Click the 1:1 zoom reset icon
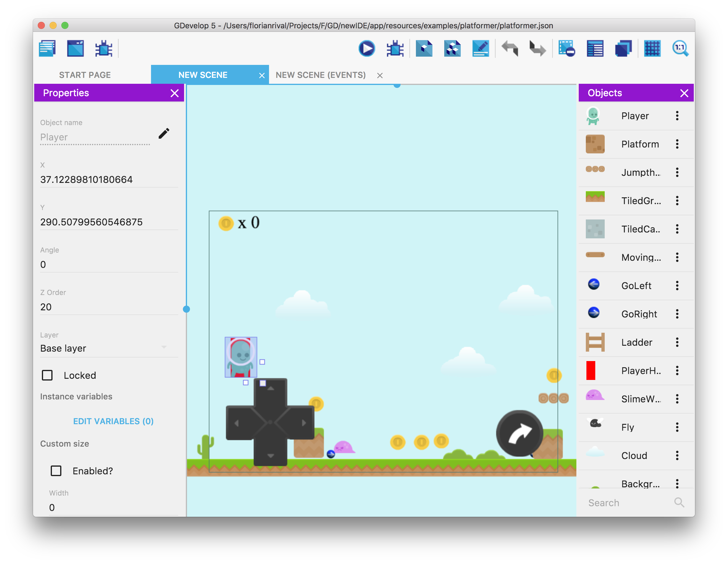Screen dimensions: 728x564 [680, 49]
